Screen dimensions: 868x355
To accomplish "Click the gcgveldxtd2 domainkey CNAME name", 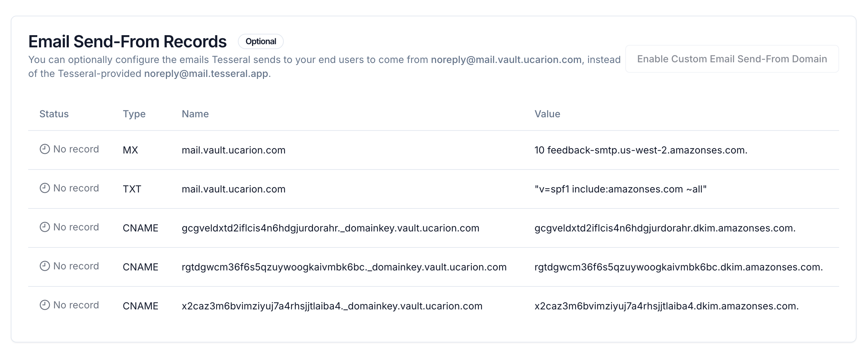I will (330, 228).
